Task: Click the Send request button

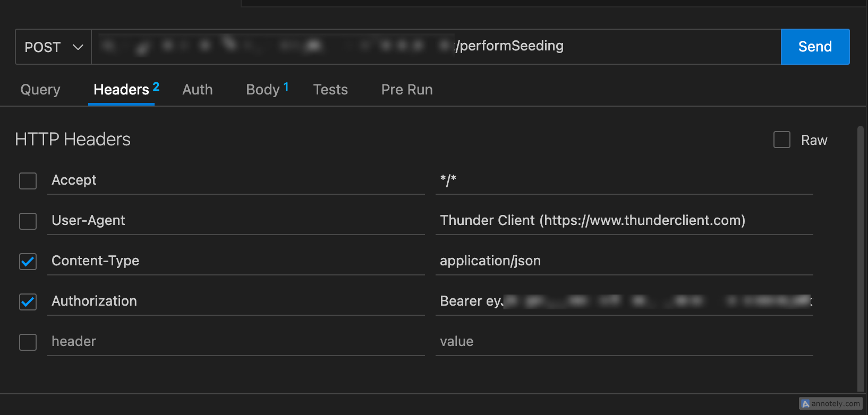Action: [815, 47]
